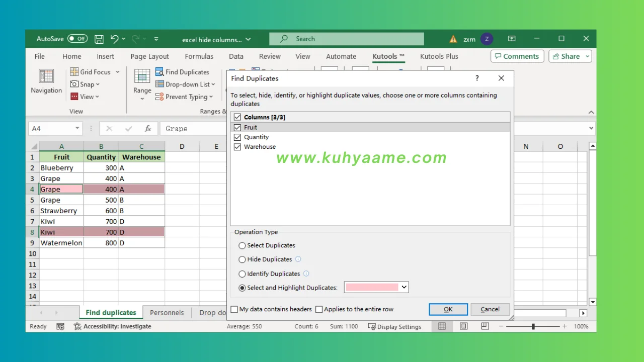Screen dimensions: 644x362
Task: Switch to the Home ribbon tab
Action: (x=72, y=56)
